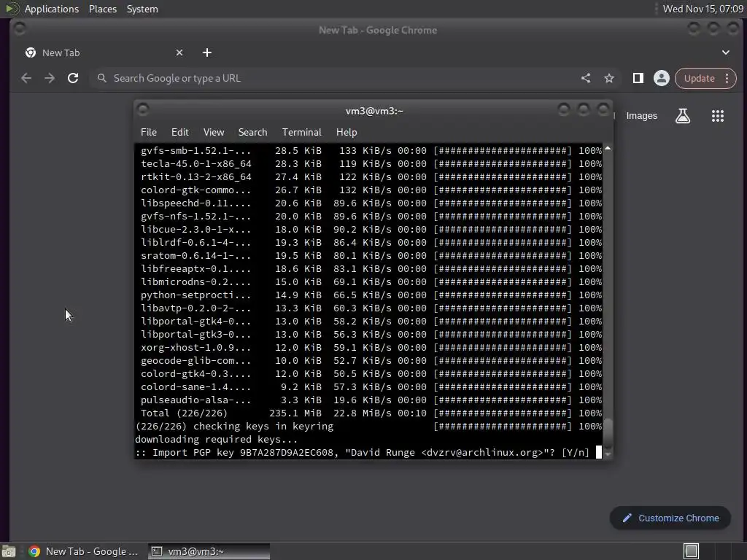Open the Applications menu

tap(52, 9)
